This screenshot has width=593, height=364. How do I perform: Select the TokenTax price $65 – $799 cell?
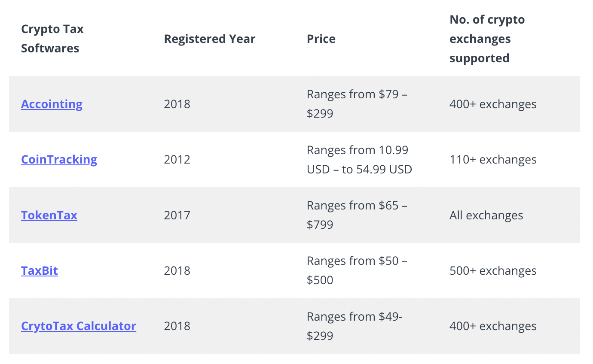(357, 215)
